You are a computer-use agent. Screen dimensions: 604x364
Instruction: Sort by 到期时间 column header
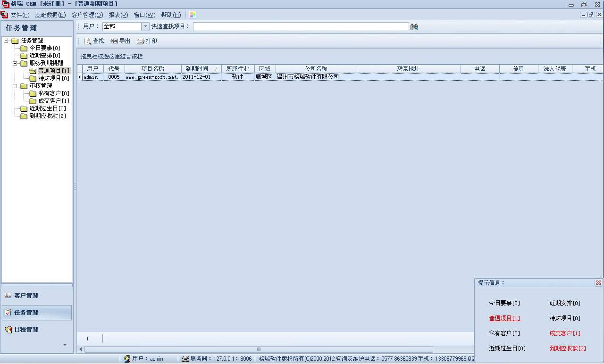(x=196, y=69)
